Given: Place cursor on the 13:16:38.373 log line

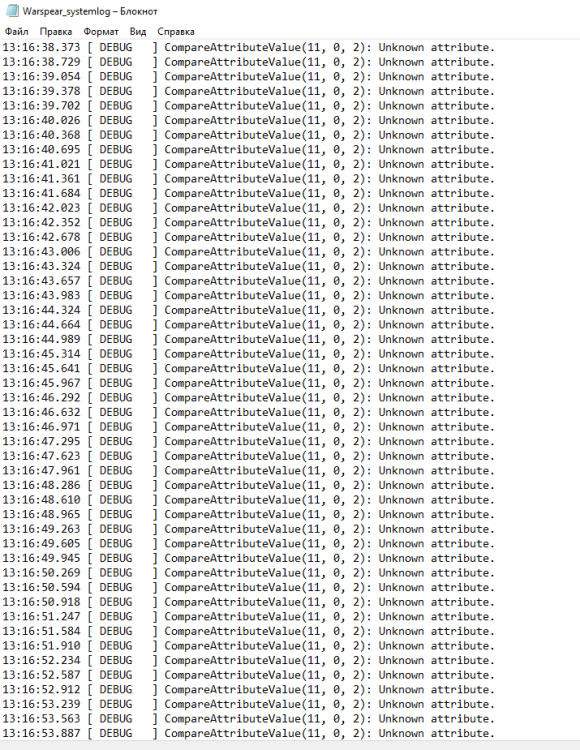Looking at the screenshot, I should [248, 47].
